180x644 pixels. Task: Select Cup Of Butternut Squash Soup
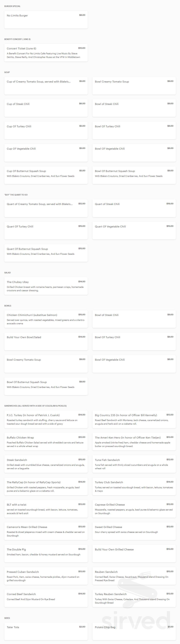click(46, 175)
